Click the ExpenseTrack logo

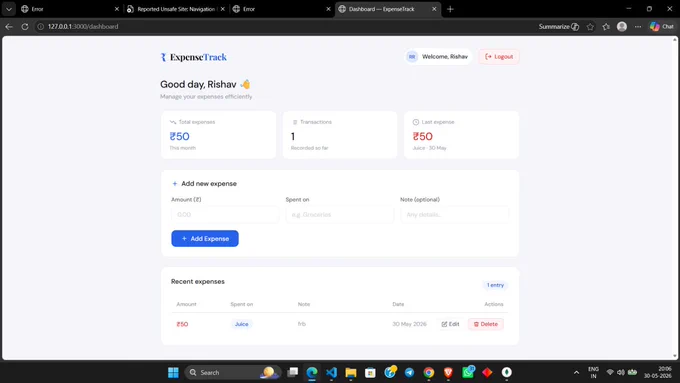click(x=193, y=57)
